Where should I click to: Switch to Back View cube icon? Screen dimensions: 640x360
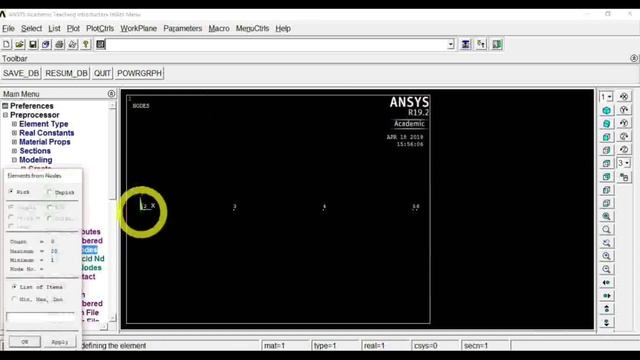pos(607,177)
